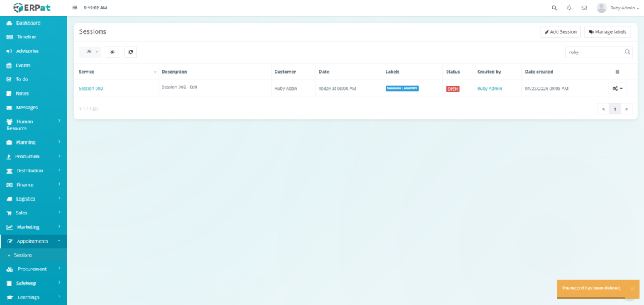The height and width of the screenshot is (305, 644).
Task: Dismiss the record deleted notification
Action: [x=631, y=289]
